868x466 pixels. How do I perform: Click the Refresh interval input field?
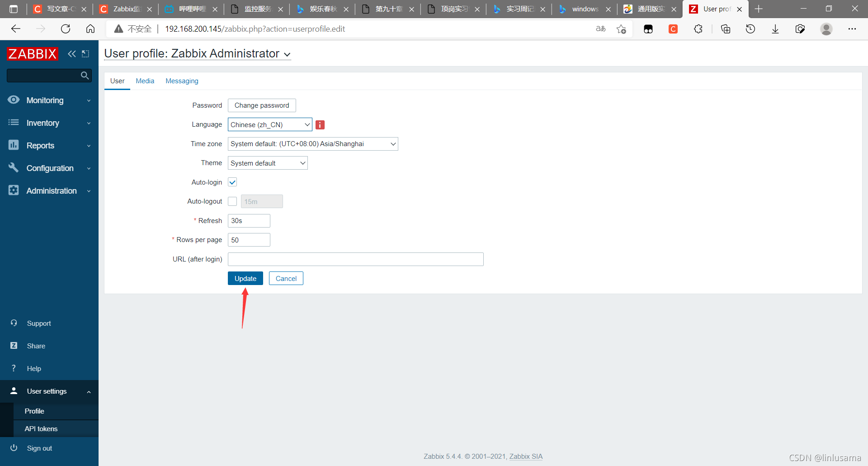coord(249,221)
